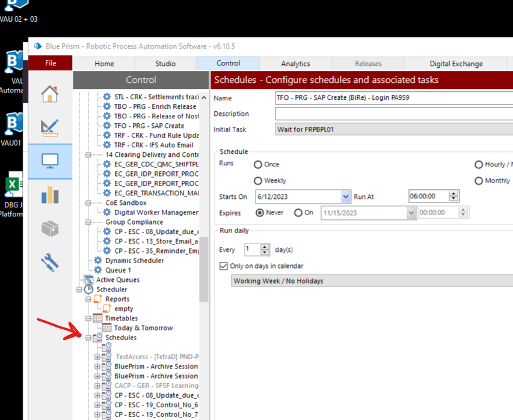This screenshot has width=513, height=420.
Task: Collapse the Group Compliance tree node
Action: pos(88,222)
